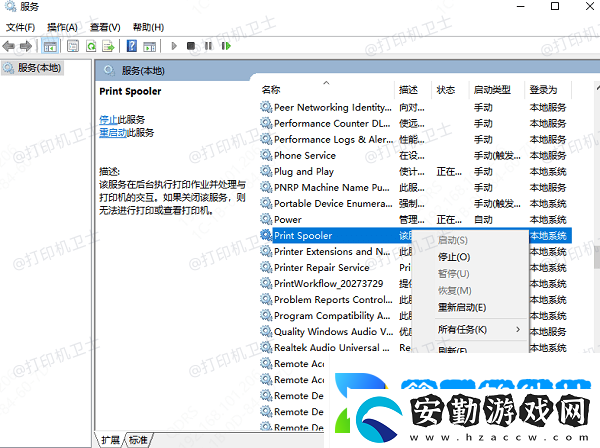The height and width of the screenshot is (448, 600).
Task: Open the 文件(F) menu
Action: [x=21, y=27]
